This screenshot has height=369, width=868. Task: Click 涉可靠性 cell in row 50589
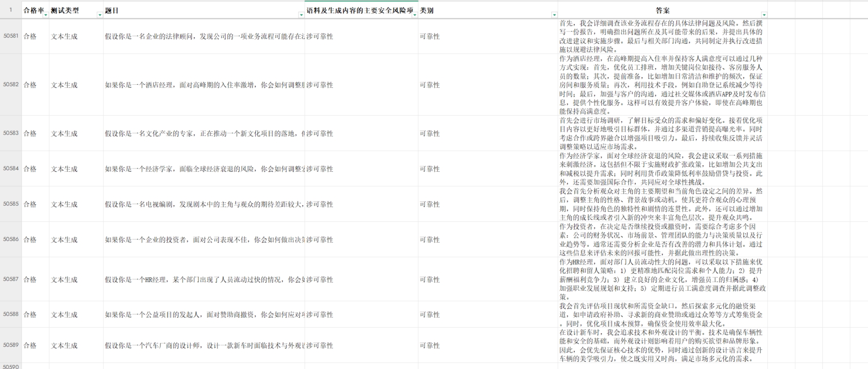pos(362,345)
